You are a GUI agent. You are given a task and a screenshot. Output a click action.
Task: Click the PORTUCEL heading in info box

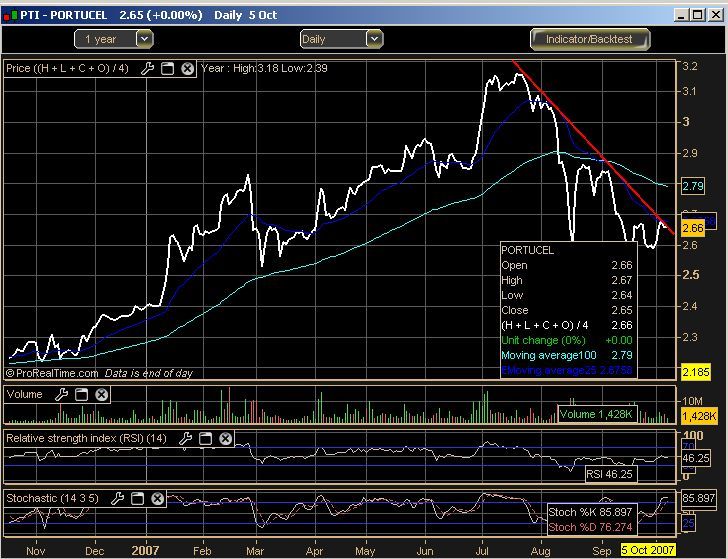click(x=528, y=250)
